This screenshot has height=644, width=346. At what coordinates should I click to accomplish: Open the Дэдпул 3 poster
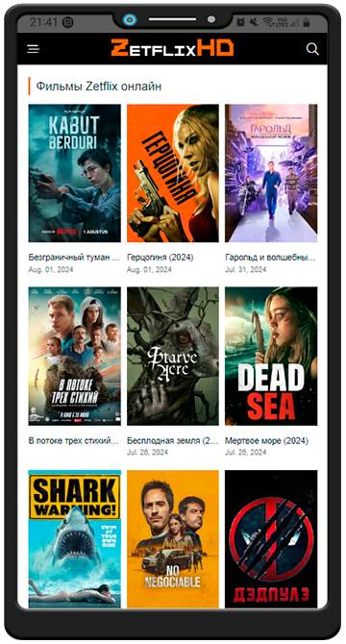(271, 539)
